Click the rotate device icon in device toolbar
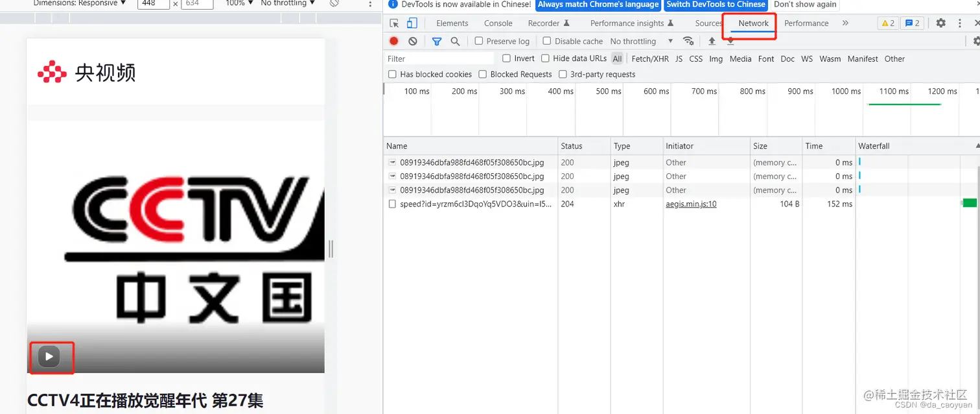 click(334, 3)
